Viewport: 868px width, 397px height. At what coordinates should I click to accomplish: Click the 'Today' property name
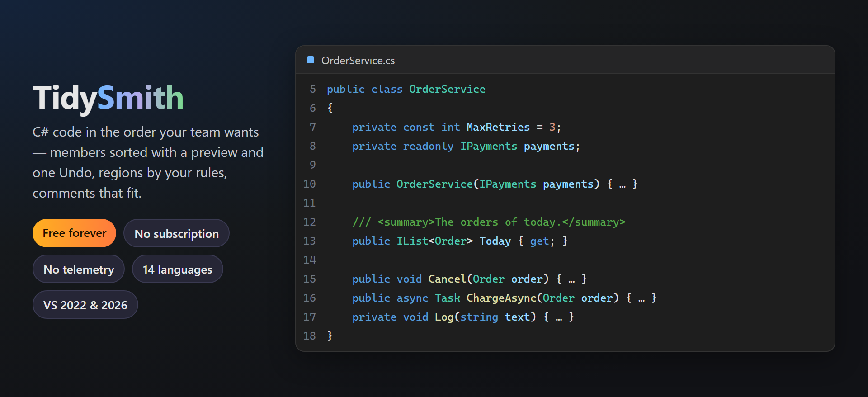(495, 241)
